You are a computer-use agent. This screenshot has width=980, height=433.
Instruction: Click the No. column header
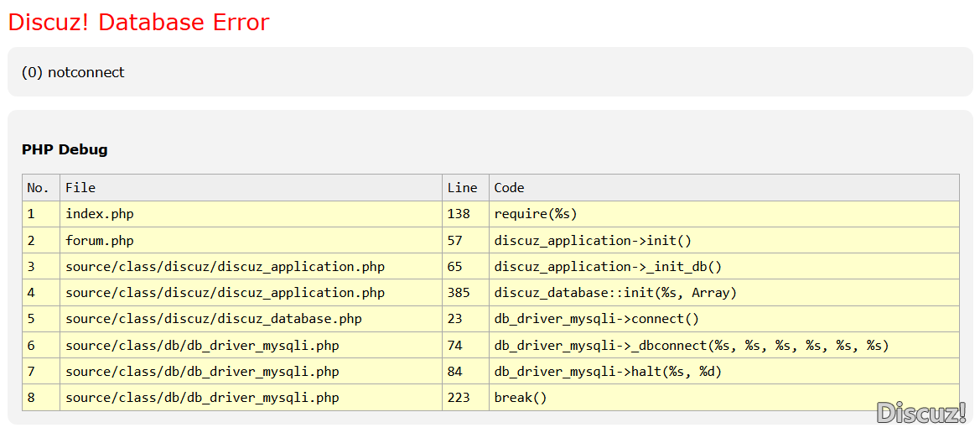point(39,187)
